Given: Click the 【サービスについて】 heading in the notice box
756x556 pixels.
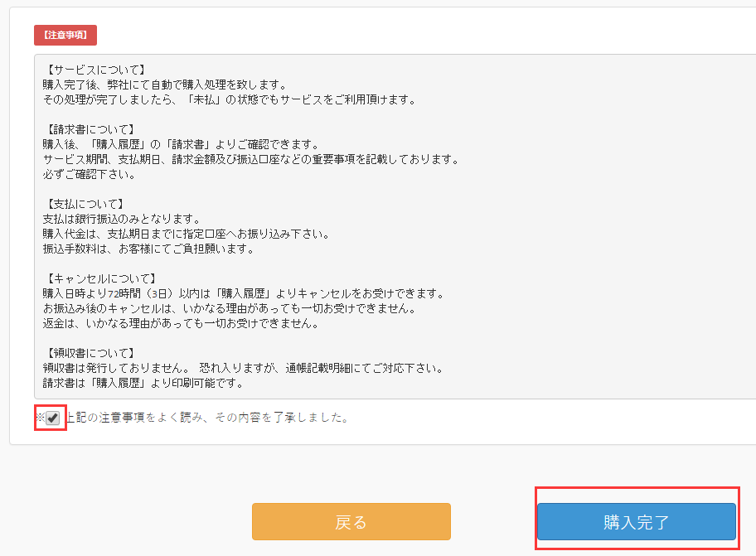Looking at the screenshot, I should click(94, 70).
